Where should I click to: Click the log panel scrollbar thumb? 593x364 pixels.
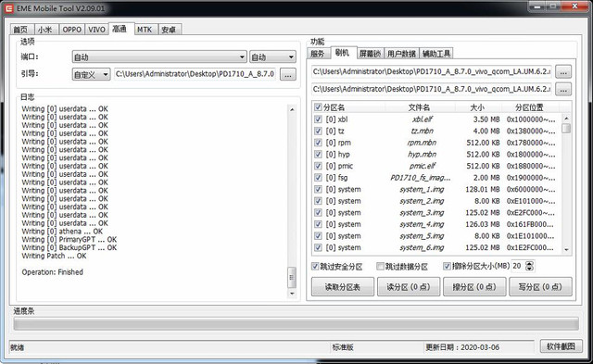pyautogui.click(x=292, y=278)
